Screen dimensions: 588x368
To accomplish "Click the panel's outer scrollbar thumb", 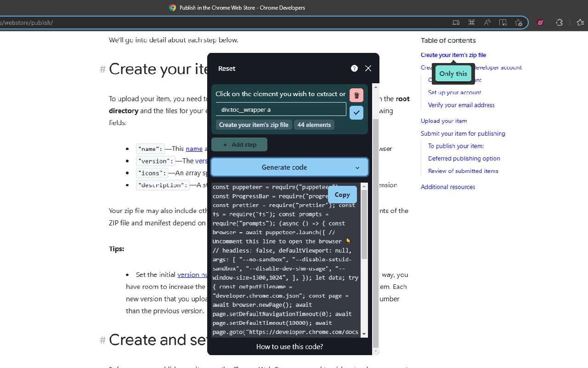I will 376,232.
